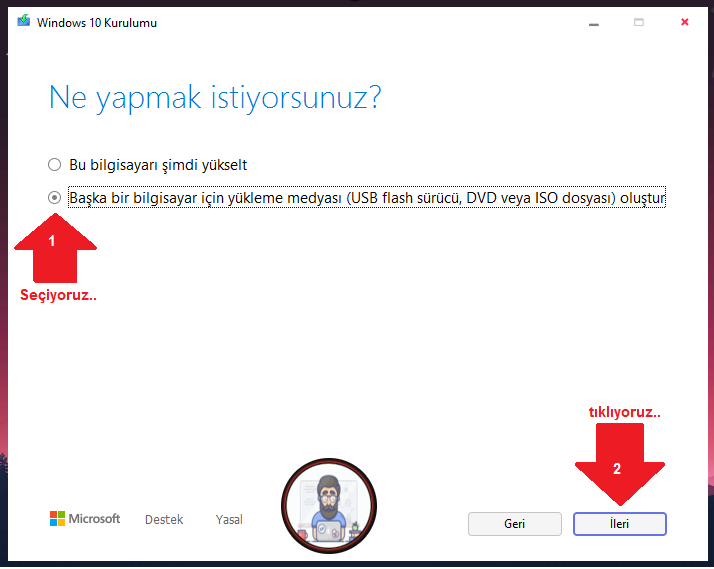Click the 'Ne yapmak istiyorsunuz?' heading
This screenshot has height=569, width=714.
click(215, 97)
